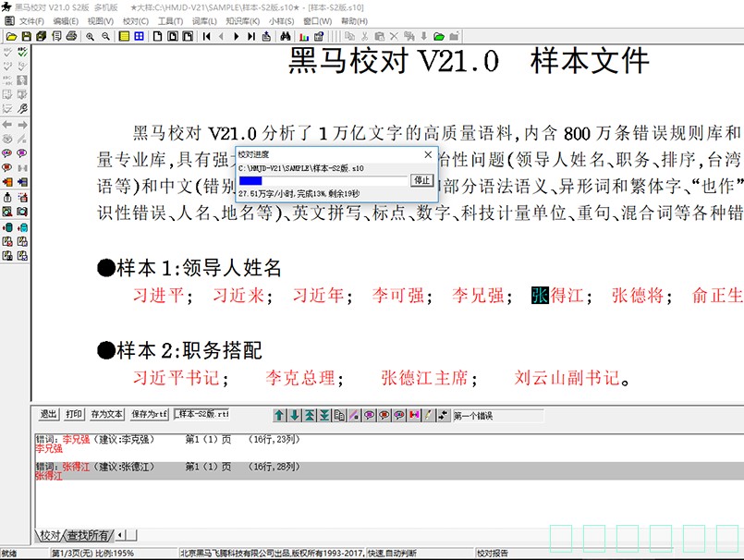This screenshot has height=560, width=744.
Task: Click the 存为文本 button
Action: 107,414
